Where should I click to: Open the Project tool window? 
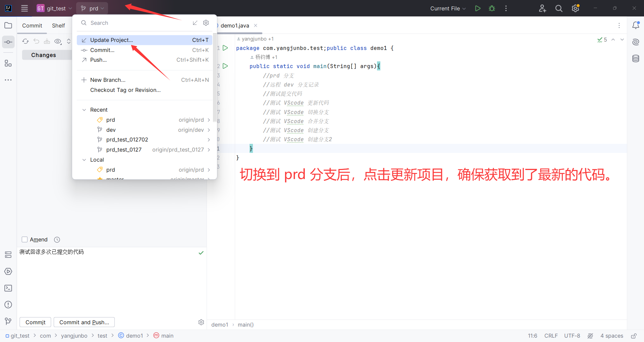point(8,25)
